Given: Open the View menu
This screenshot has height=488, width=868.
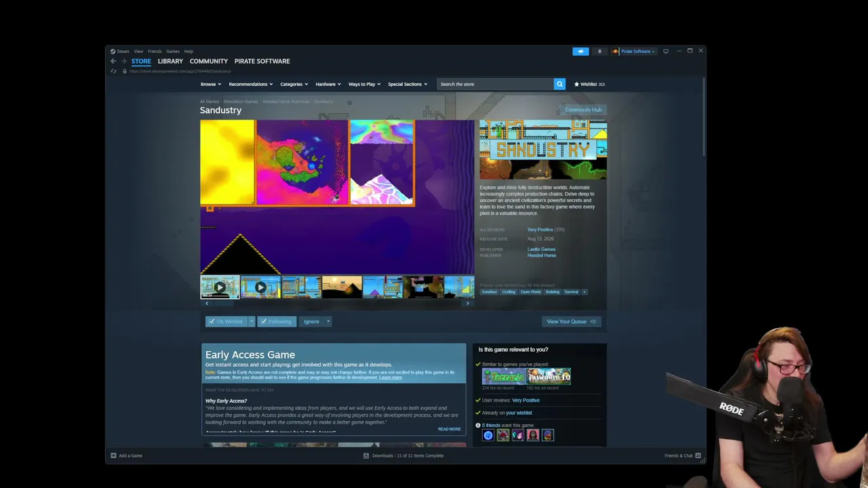Looking at the screenshot, I should click(138, 52).
